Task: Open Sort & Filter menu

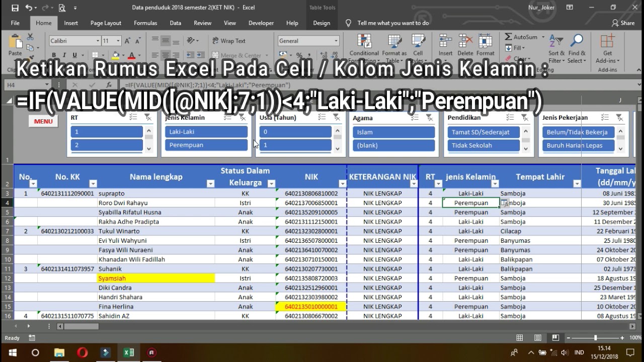Action: tap(557, 49)
